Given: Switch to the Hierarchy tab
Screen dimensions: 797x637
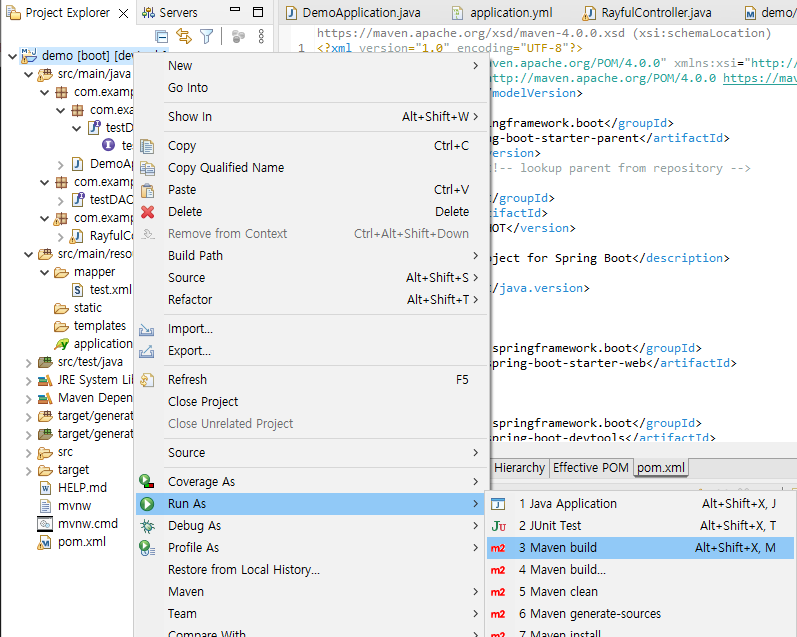Looking at the screenshot, I should pyautogui.click(x=519, y=468).
